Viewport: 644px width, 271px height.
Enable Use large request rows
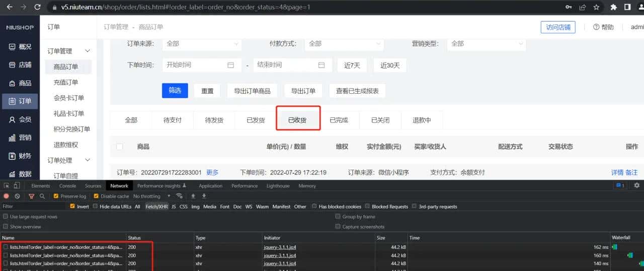[x=6, y=217]
